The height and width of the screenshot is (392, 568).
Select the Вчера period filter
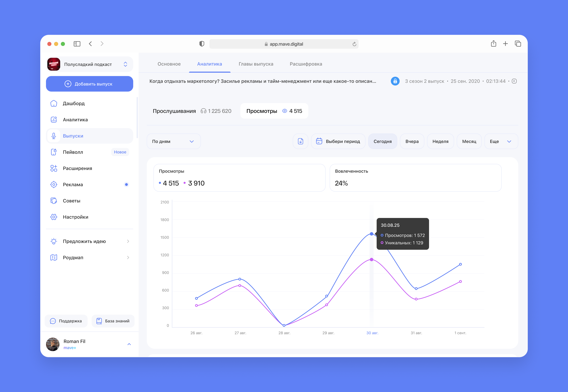tap(412, 141)
